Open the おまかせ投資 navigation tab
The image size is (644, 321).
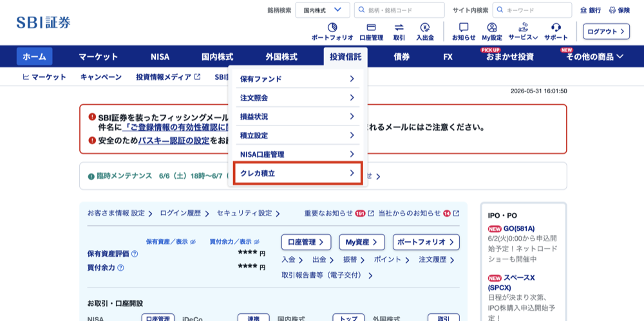pyautogui.click(x=510, y=57)
